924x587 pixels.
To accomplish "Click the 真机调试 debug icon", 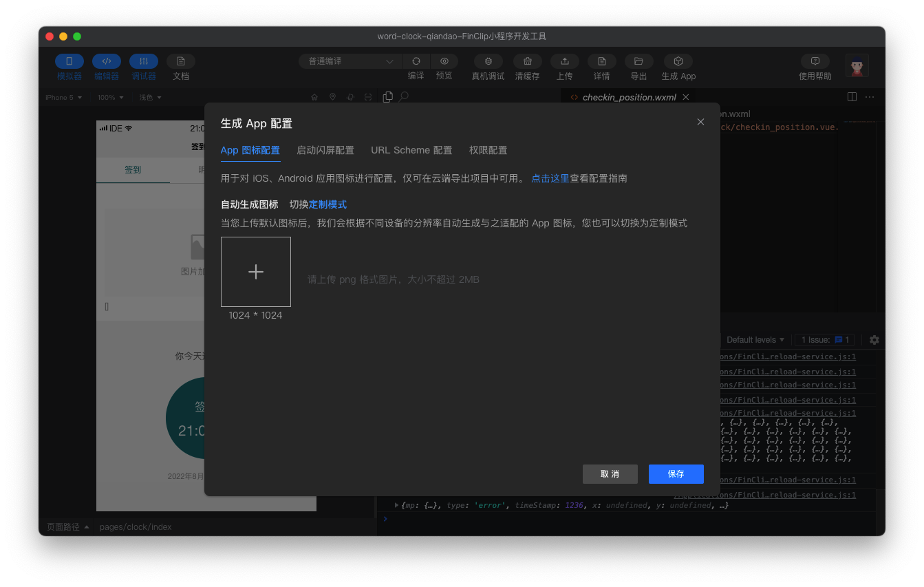I will click(x=488, y=61).
